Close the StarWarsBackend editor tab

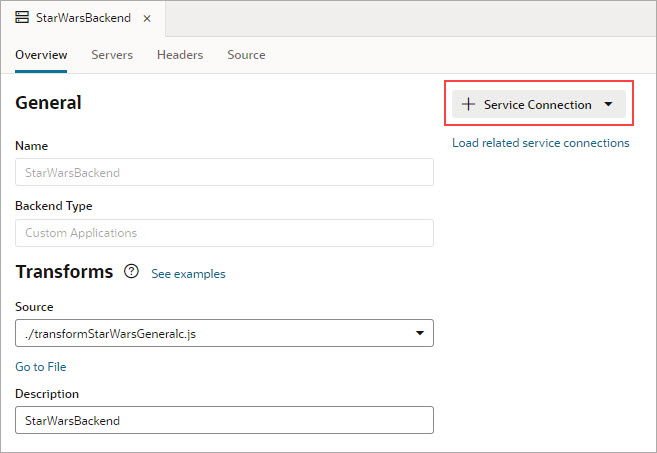(147, 19)
